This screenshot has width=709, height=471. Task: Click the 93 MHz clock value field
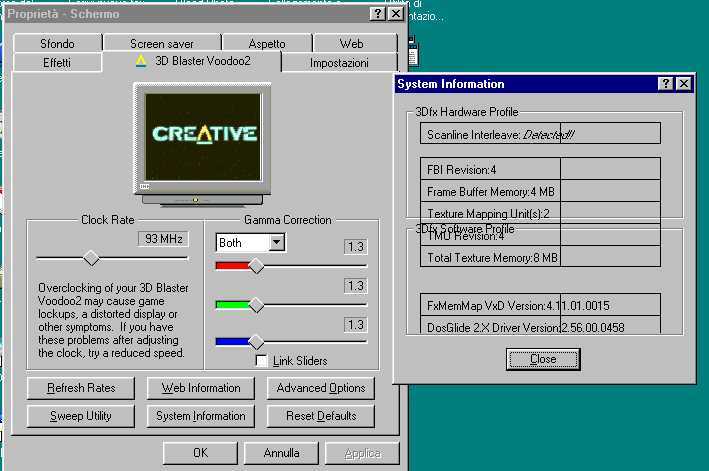pos(163,239)
